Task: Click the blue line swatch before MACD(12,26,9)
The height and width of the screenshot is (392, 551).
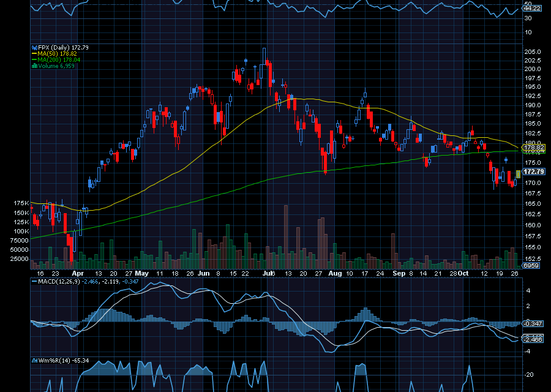Action: (x=34, y=282)
